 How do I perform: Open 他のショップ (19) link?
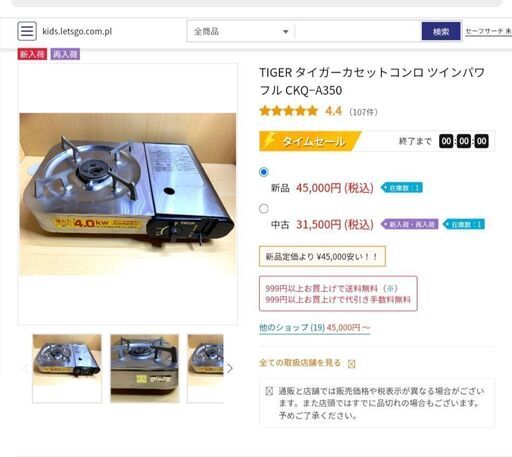(x=315, y=328)
